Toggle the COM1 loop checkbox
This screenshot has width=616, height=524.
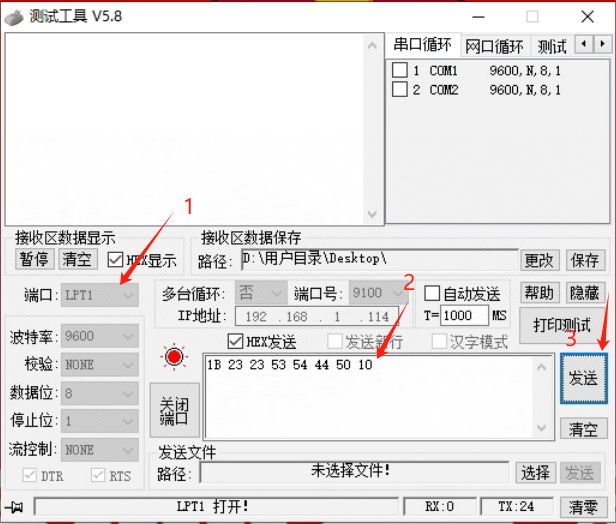coord(400,70)
